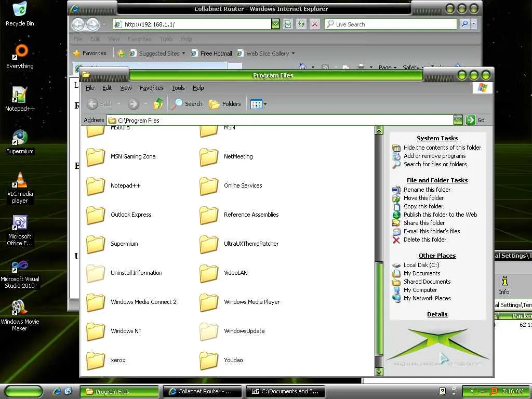Open Microsoft Visual Studio 2010 shortcut

tap(20, 273)
